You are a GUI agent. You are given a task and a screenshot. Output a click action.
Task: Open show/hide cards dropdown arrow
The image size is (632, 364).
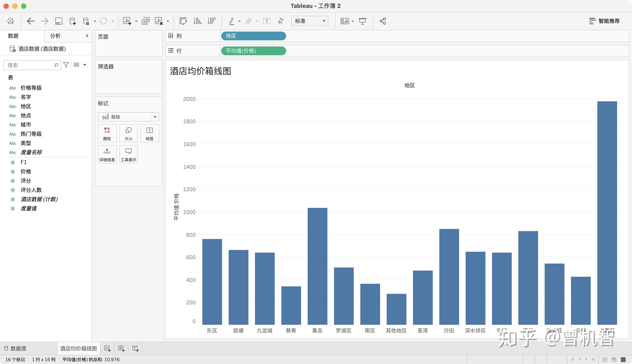click(352, 21)
